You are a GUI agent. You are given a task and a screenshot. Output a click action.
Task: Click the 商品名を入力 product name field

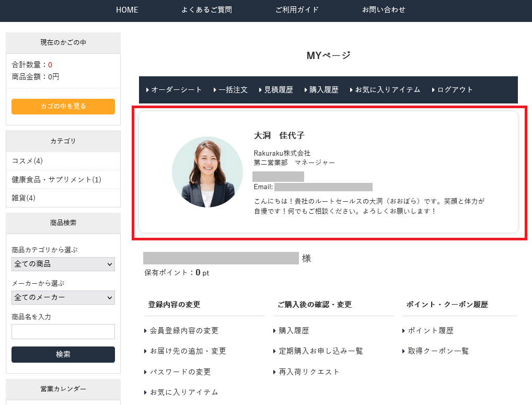coord(63,331)
